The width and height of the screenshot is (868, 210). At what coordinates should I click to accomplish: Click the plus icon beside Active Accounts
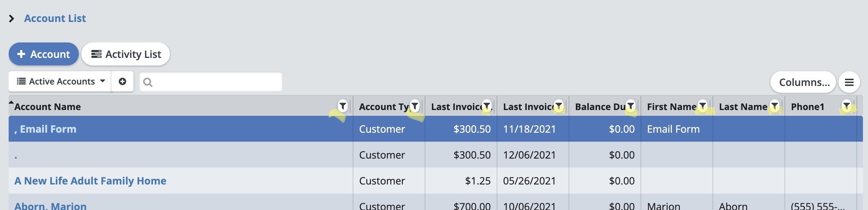click(122, 82)
